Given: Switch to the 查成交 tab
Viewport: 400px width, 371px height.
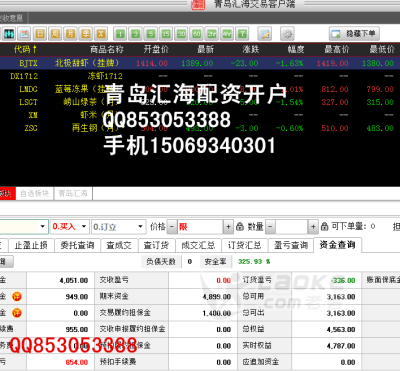Looking at the screenshot, I should click(119, 245).
